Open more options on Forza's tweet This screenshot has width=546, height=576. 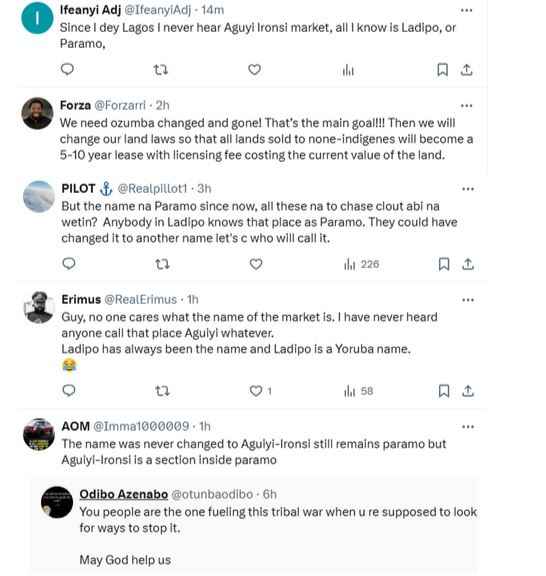(x=467, y=106)
